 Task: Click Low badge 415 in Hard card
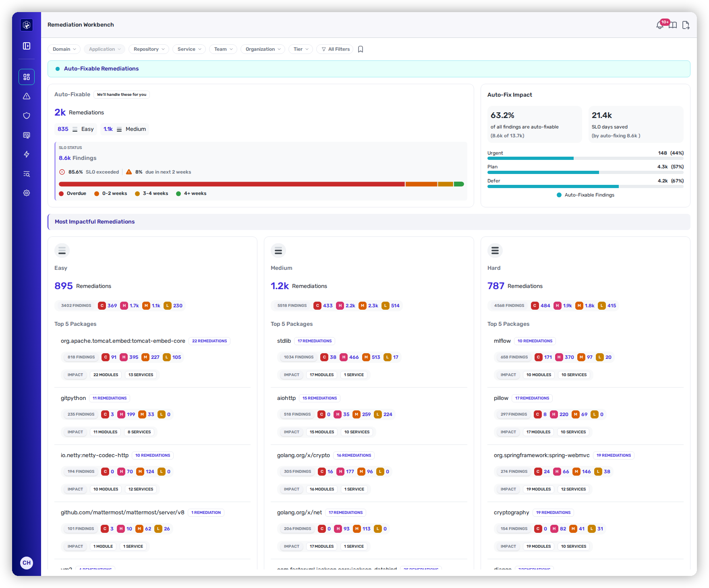pyautogui.click(x=607, y=306)
